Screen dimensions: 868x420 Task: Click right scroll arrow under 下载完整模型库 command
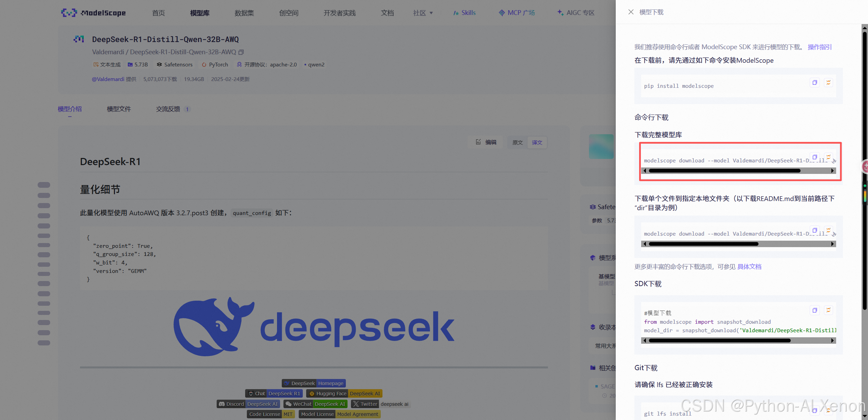[x=832, y=171]
